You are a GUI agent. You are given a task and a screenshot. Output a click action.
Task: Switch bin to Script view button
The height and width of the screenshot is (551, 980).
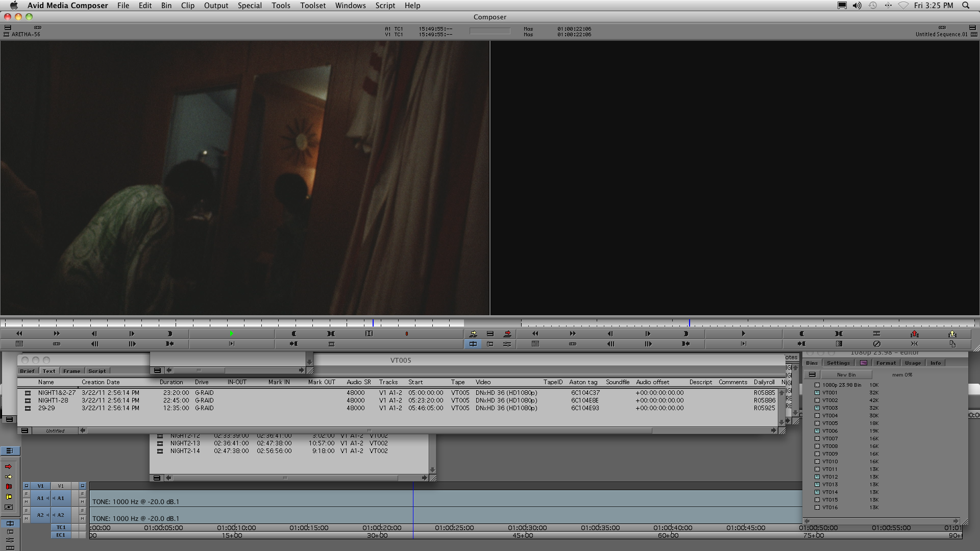96,371
